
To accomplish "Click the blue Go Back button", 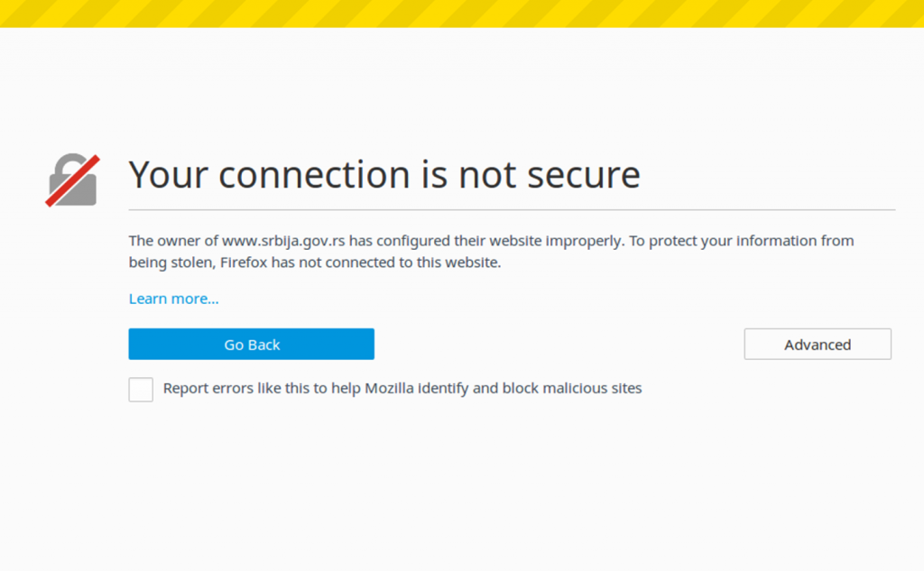I will click(x=252, y=344).
